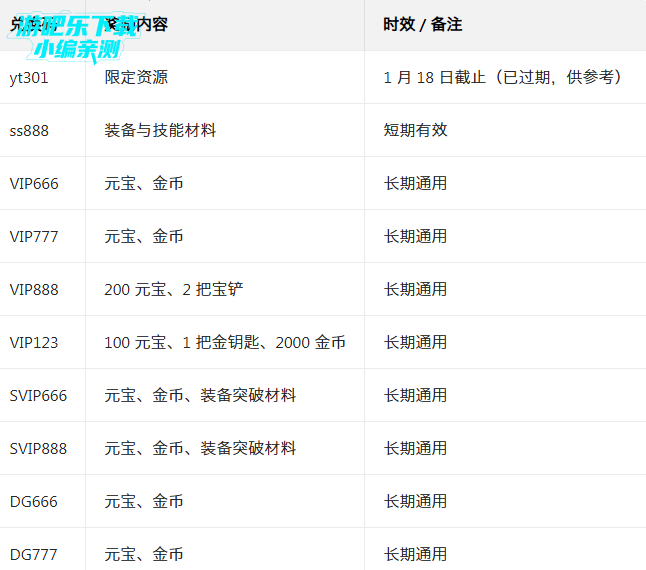The width and height of the screenshot is (646, 570).
Task: Select the ss888 code cell
Action: (x=29, y=130)
